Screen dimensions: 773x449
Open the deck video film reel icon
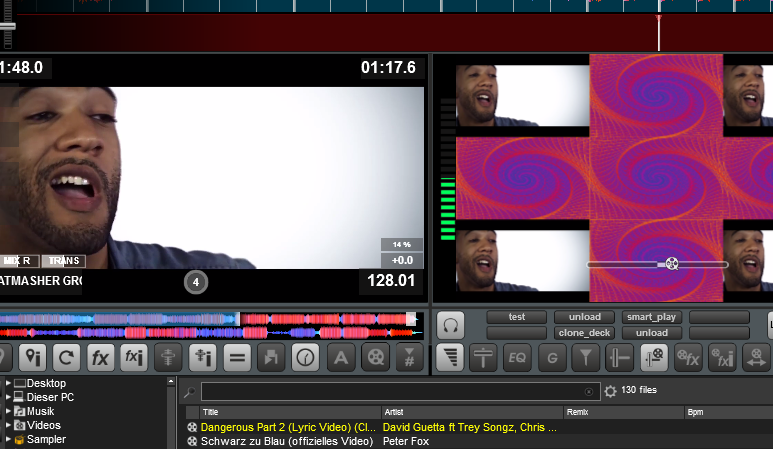coord(376,357)
